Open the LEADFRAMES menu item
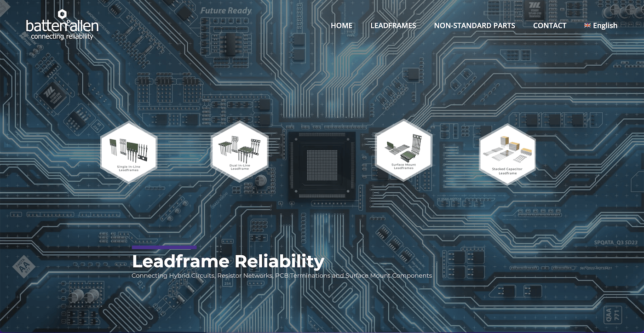 click(393, 25)
